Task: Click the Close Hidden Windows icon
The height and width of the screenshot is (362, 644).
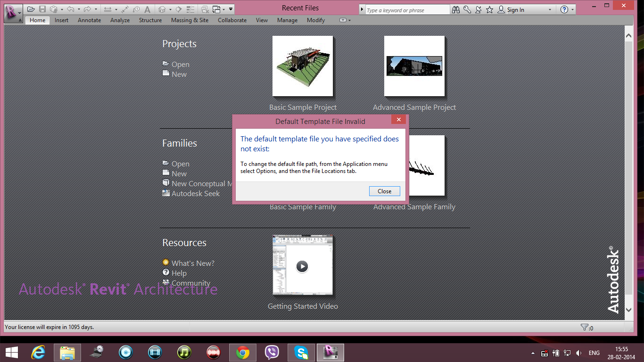Action: [205, 9]
